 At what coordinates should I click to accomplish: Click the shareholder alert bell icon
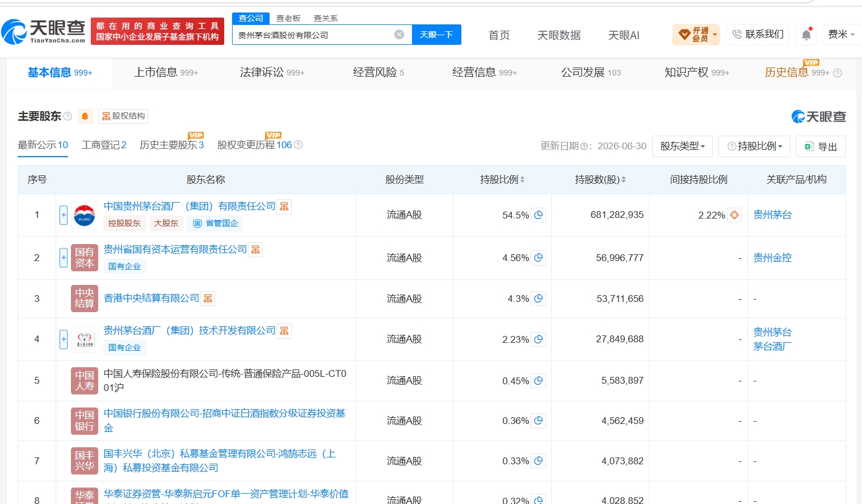tap(85, 116)
